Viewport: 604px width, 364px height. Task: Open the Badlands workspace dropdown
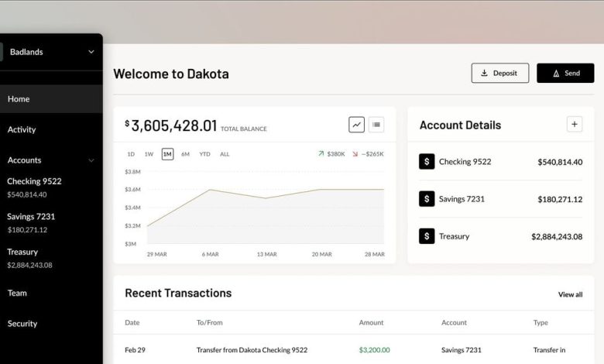91,52
